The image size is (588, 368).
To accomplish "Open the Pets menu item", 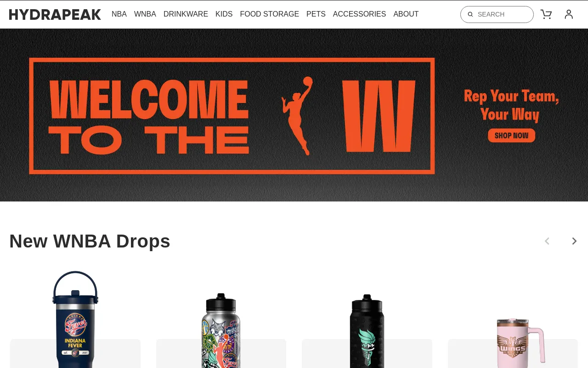I will point(316,14).
